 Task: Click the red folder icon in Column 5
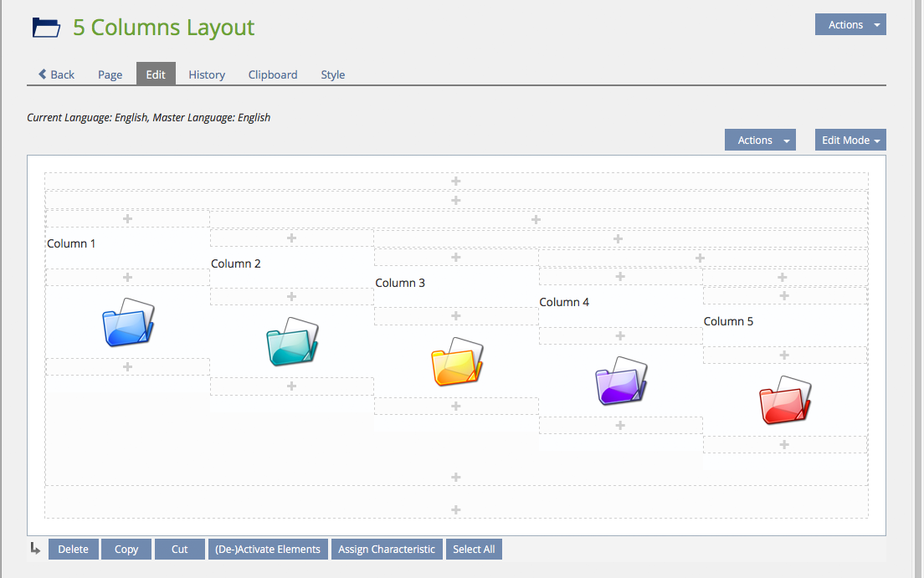(x=784, y=401)
